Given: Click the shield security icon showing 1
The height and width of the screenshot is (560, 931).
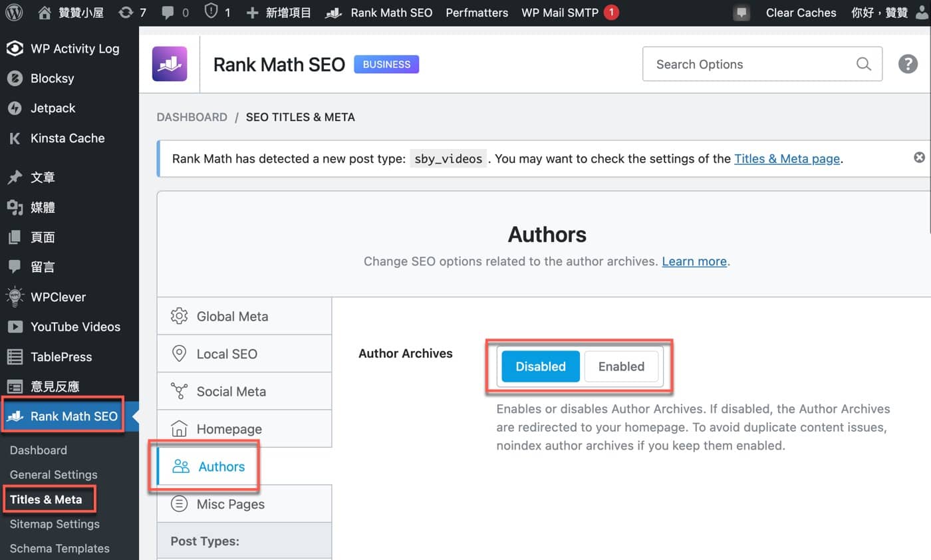Looking at the screenshot, I should 211,12.
